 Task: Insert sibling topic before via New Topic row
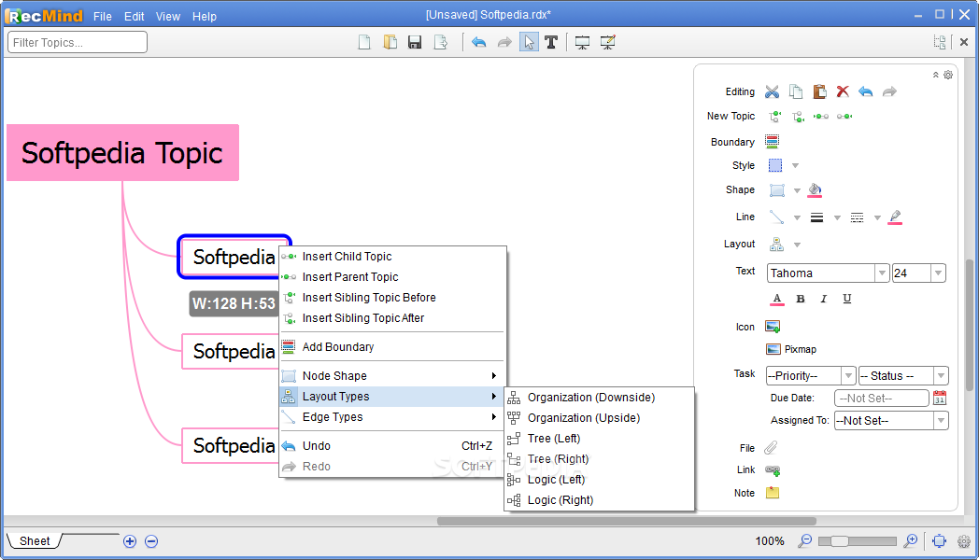point(774,116)
